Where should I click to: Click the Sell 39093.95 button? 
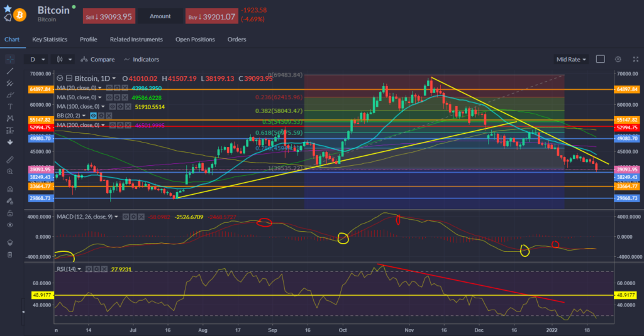pos(108,16)
